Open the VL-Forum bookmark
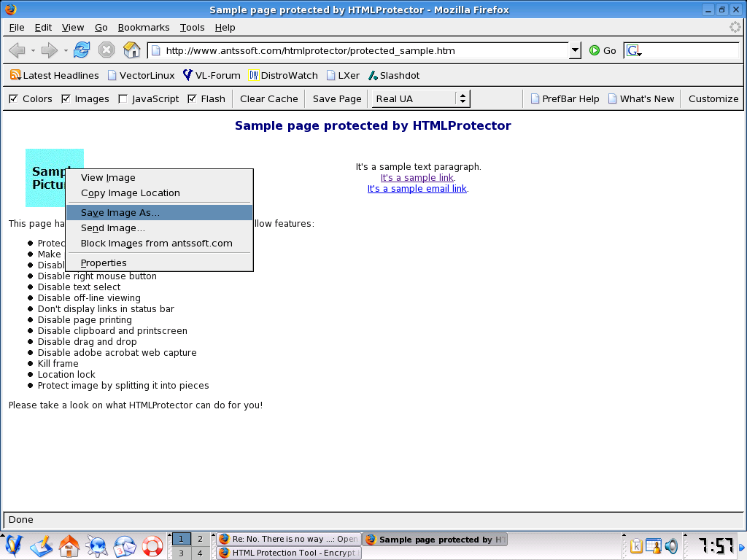Image resolution: width=747 pixels, height=560 pixels. pyautogui.click(x=212, y=75)
